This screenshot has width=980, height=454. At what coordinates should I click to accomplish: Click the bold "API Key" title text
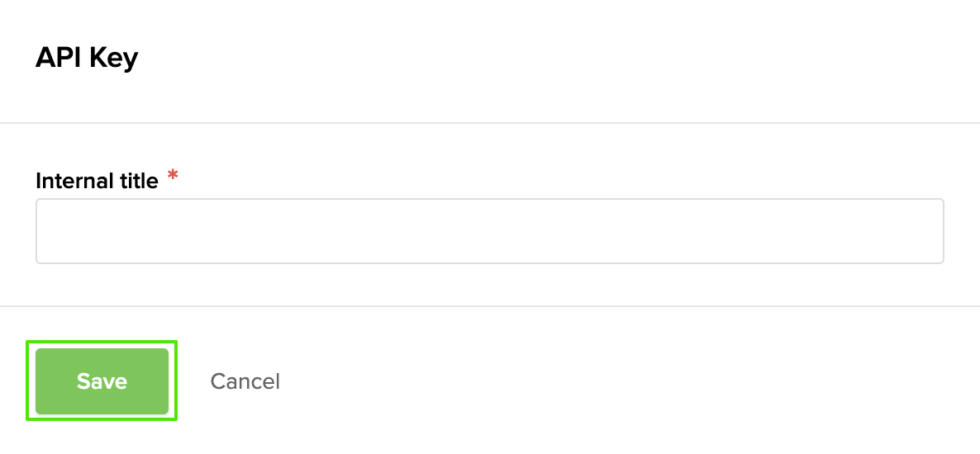click(87, 58)
